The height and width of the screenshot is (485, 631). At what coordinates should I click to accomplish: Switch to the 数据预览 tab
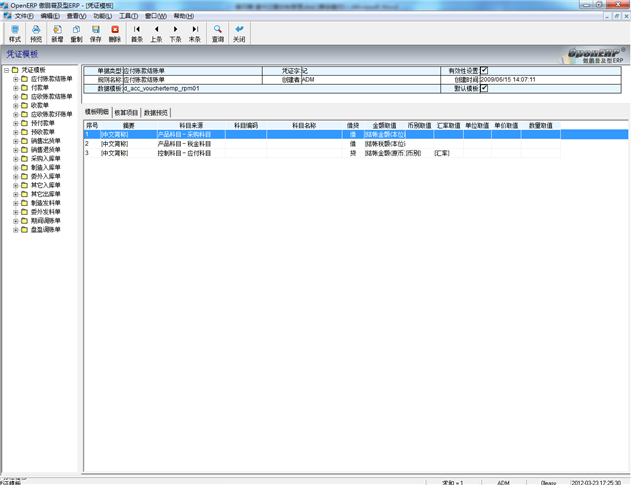point(157,113)
